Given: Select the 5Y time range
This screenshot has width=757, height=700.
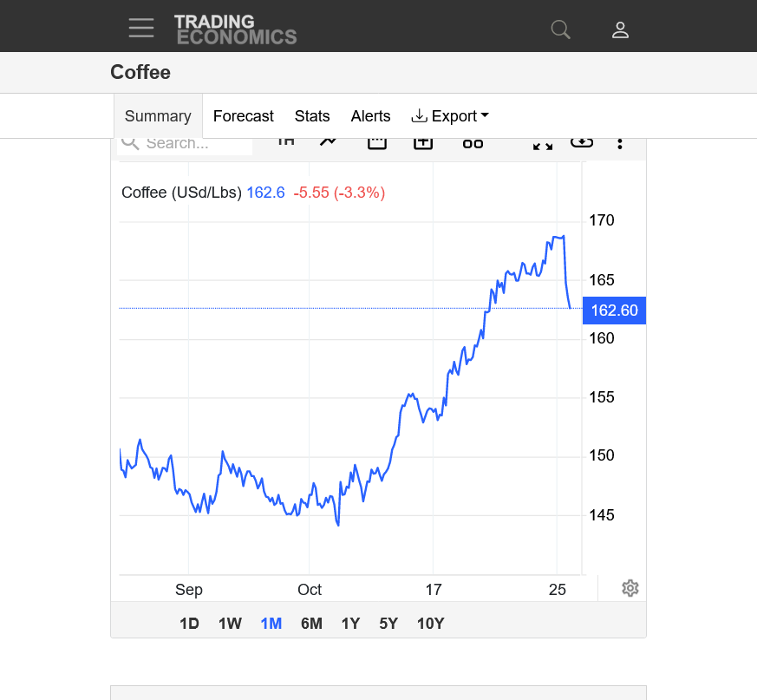Looking at the screenshot, I should coord(388,623).
